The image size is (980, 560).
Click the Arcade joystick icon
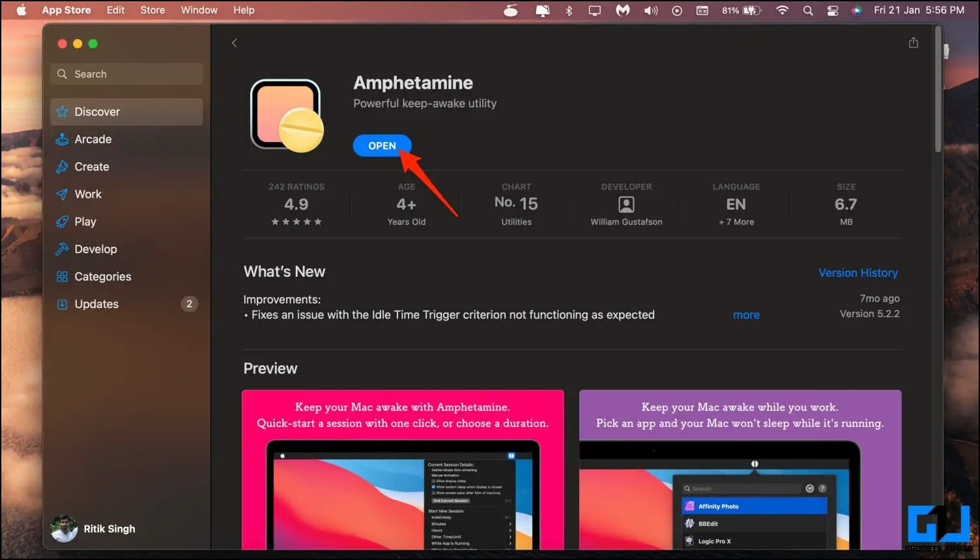(x=62, y=139)
